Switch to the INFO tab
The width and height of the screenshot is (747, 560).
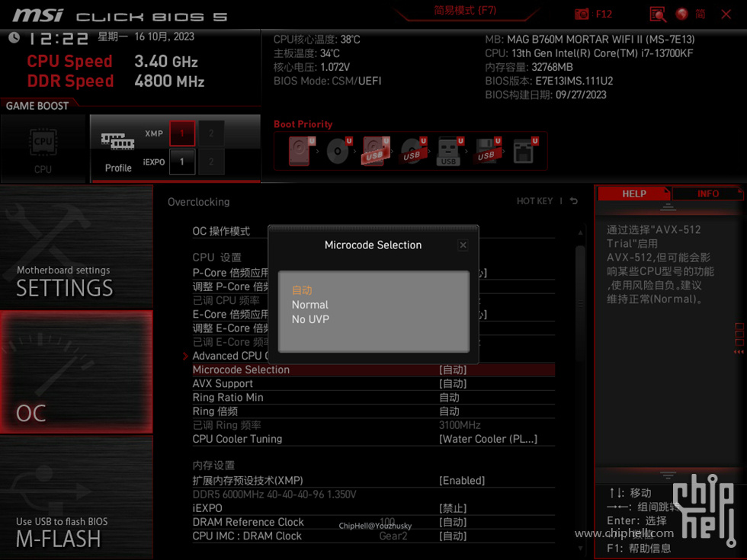click(707, 194)
